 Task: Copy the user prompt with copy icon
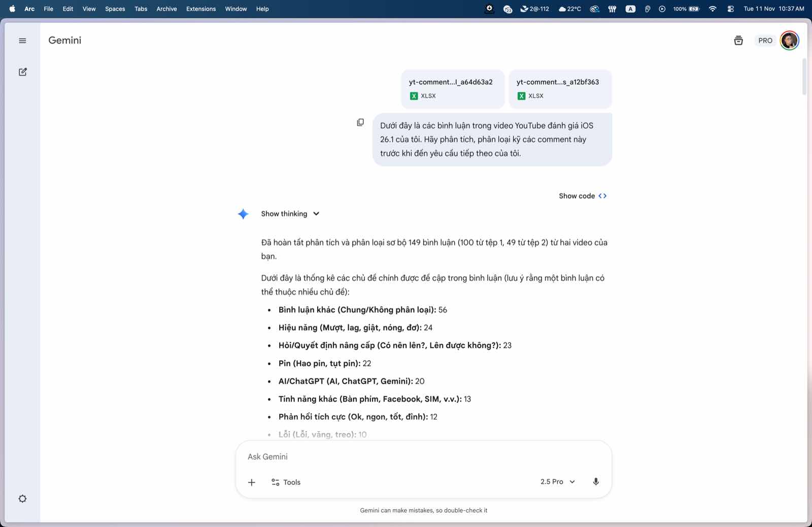coord(360,122)
